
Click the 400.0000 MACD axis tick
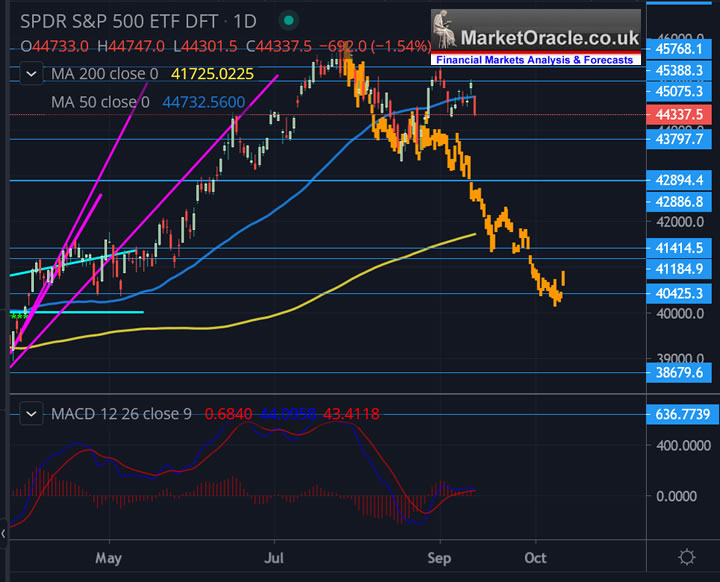tap(683, 446)
